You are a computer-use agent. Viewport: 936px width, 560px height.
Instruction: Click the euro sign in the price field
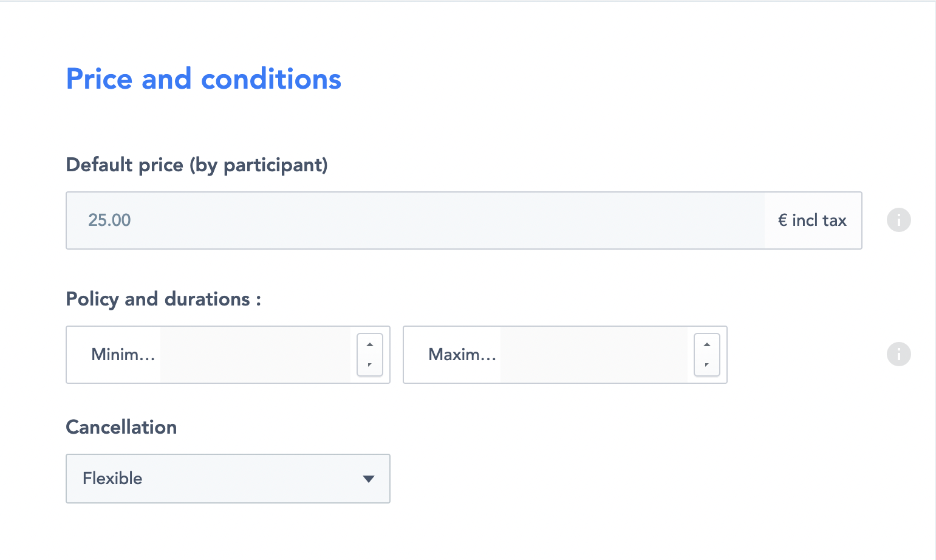tap(782, 220)
